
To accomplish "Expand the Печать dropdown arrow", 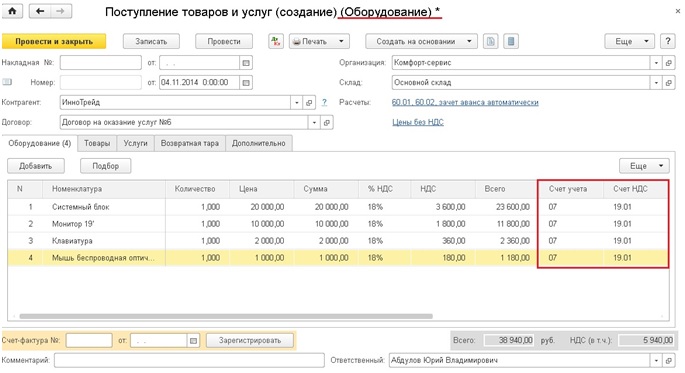I will tap(341, 41).
